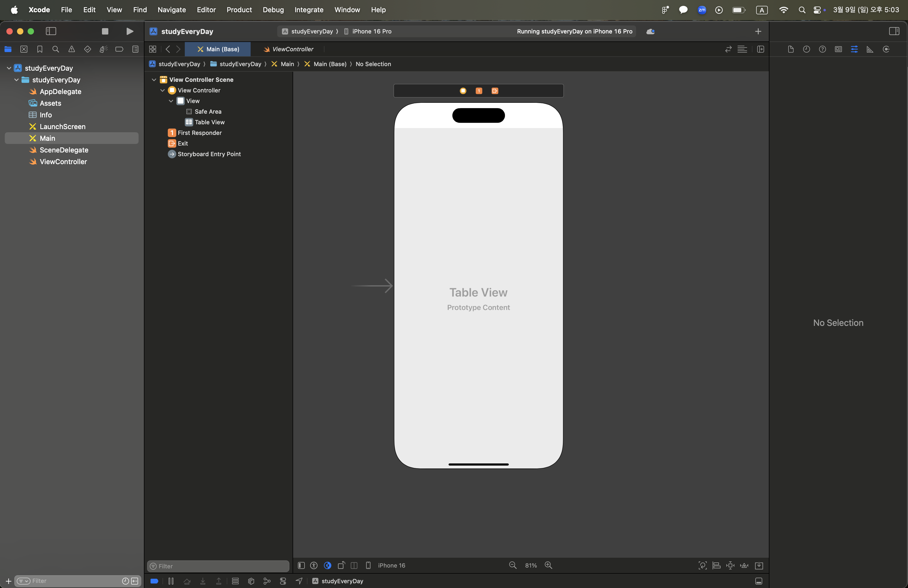908x588 pixels.
Task: Click the Run play button
Action: click(x=130, y=31)
